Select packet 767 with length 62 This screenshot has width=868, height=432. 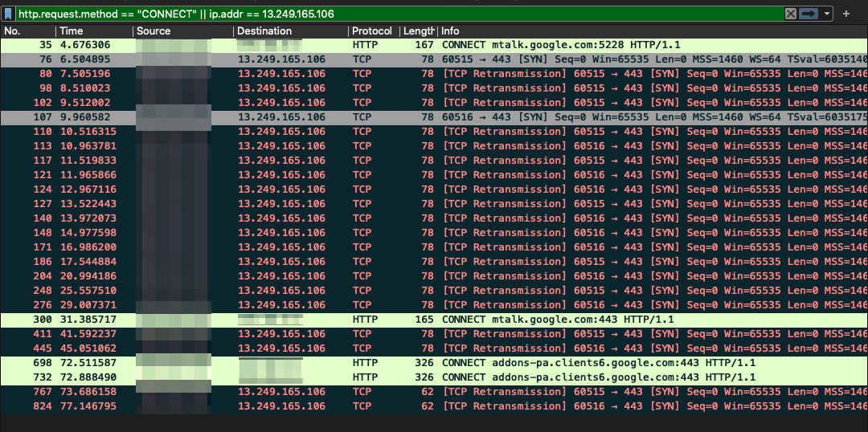[x=434, y=391]
